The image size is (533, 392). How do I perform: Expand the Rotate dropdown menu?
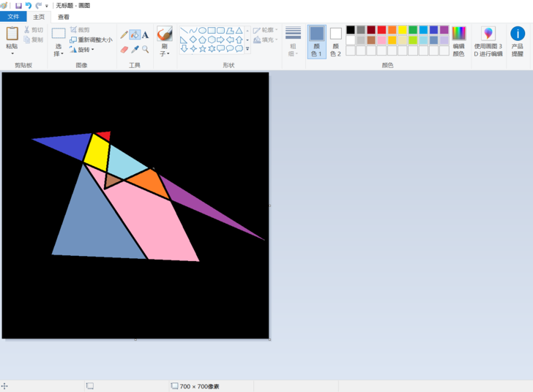(92, 50)
